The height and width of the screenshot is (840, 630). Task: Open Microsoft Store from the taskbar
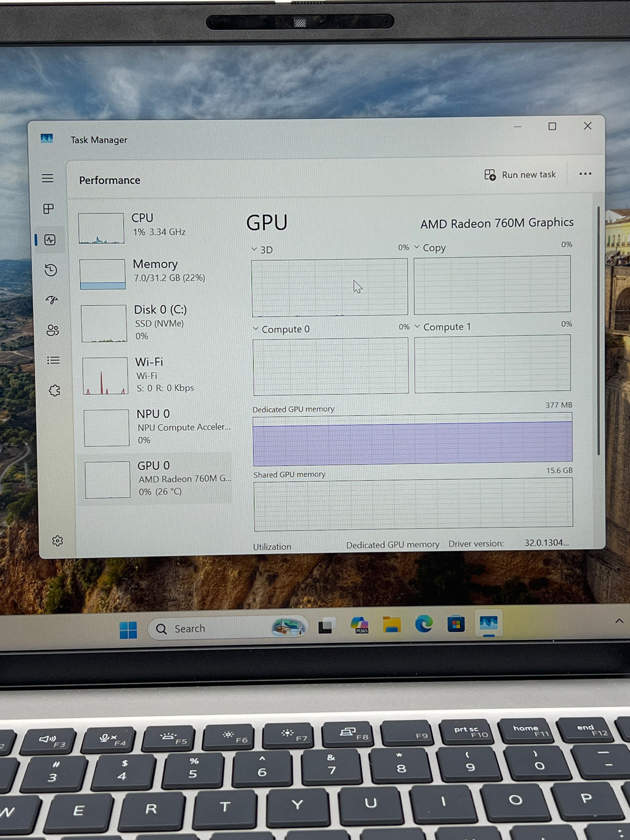[x=456, y=623]
